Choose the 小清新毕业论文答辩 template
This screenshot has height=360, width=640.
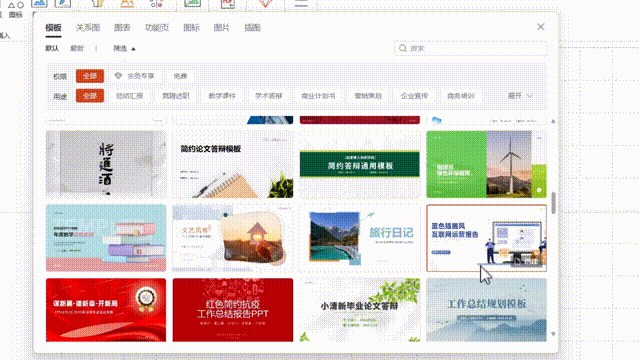[x=360, y=310]
